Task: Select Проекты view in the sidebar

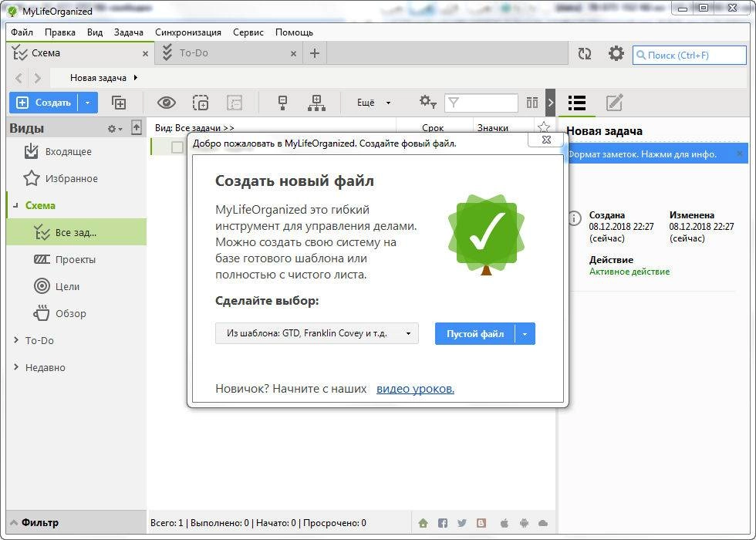Action: click(x=76, y=259)
